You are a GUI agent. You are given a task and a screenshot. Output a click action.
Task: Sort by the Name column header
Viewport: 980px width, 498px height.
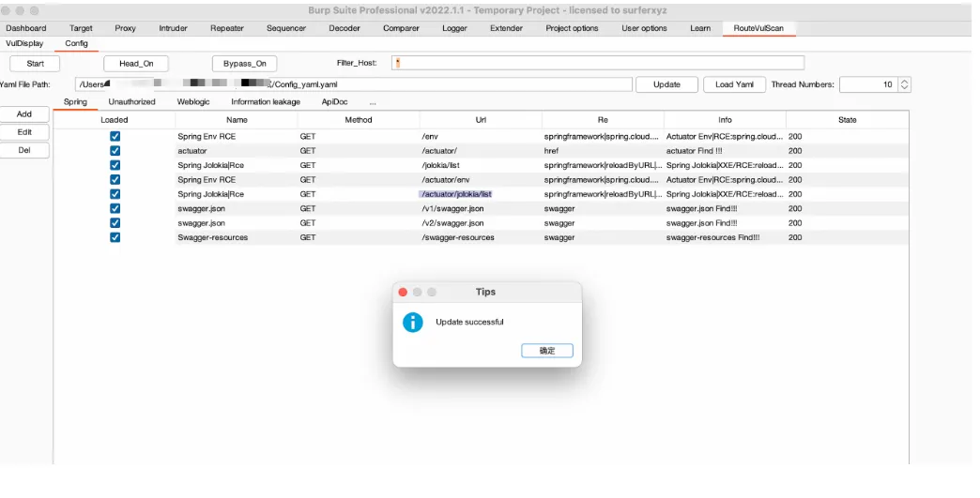(x=237, y=120)
